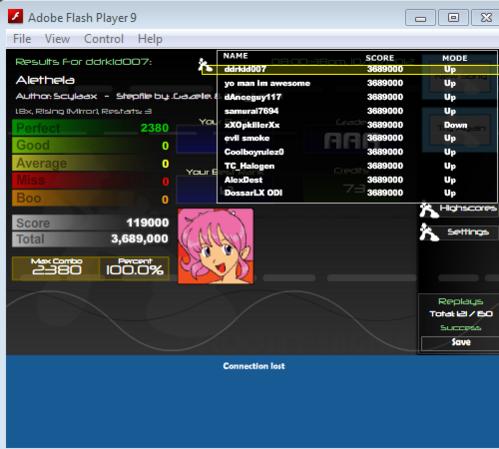The height and width of the screenshot is (449, 499).
Task: Click the Max Combo 2380 box
Action: pyautogui.click(x=56, y=268)
